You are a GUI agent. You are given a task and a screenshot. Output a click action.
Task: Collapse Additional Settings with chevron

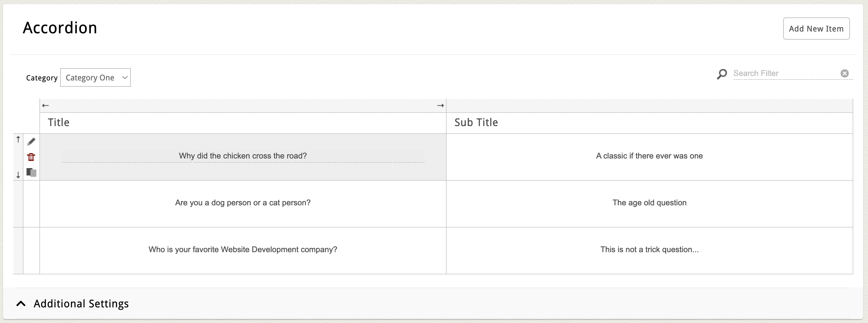[21, 303]
